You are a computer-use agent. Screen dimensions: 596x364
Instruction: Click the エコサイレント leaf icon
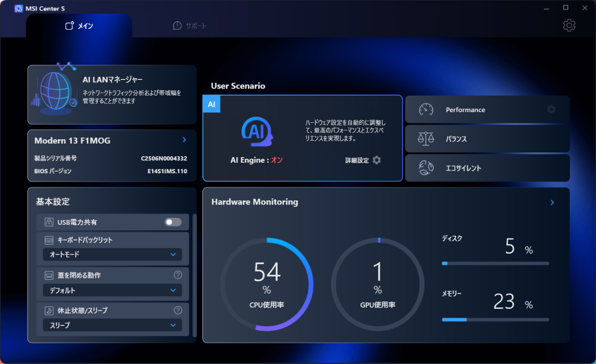[426, 168]
